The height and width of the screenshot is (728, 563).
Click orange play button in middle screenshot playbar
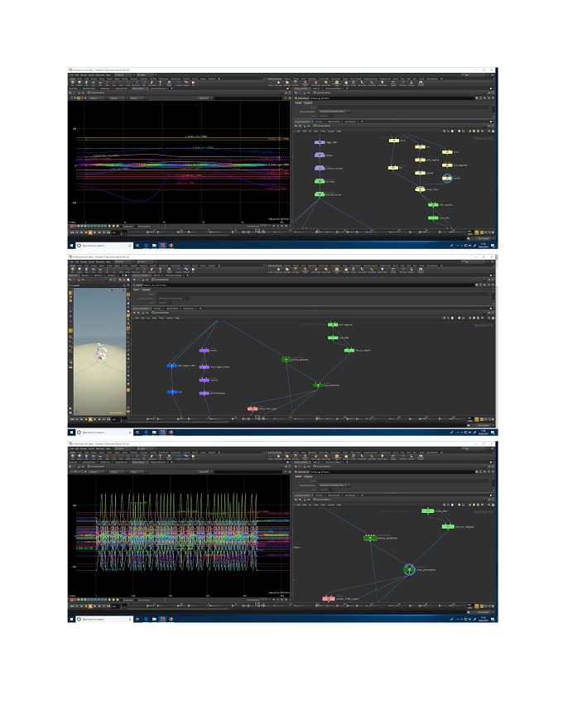point(90,419)
